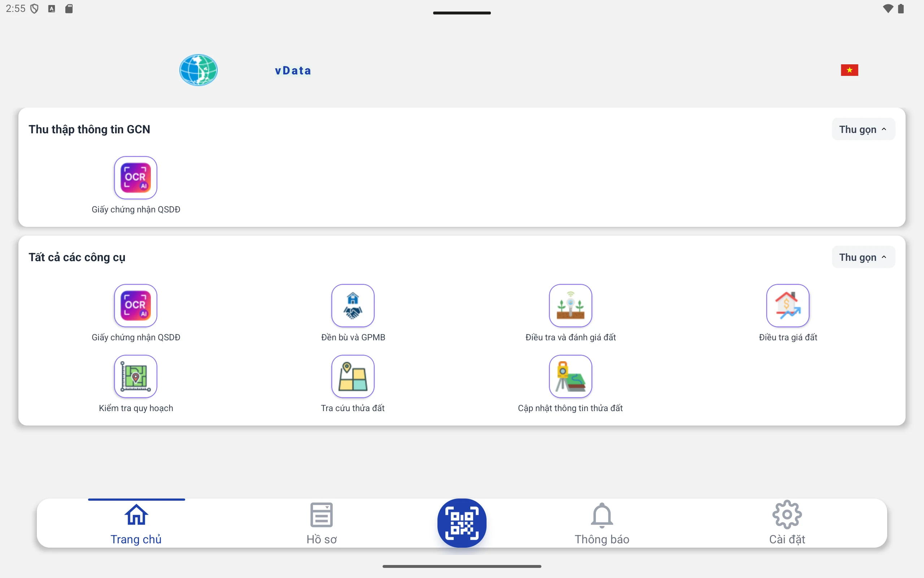Tap the clock showing 2:55
Screen dimensions: 924x578
pos(16,8)
